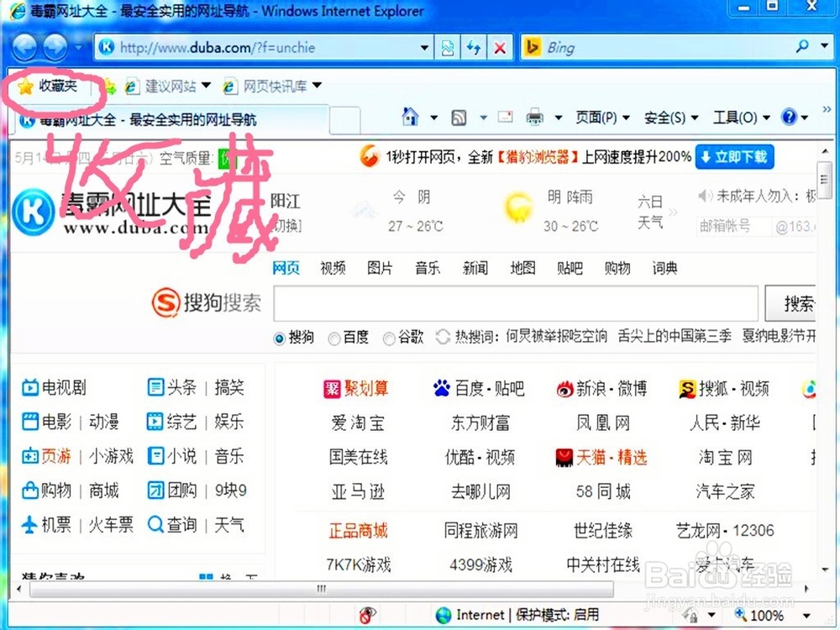840x630 pixels.
Task: Expand the 网页快讯库 dropdown
Action: click(x=318, y=85)
